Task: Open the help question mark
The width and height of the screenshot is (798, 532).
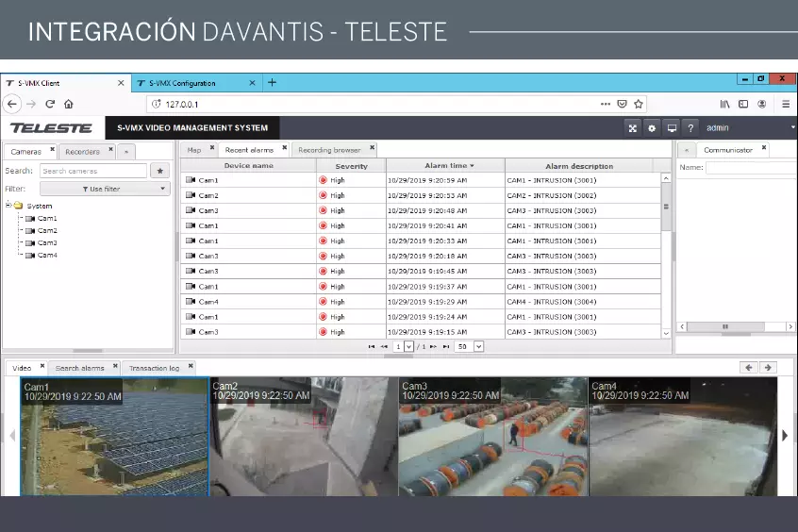Action: tap(690, 128)
